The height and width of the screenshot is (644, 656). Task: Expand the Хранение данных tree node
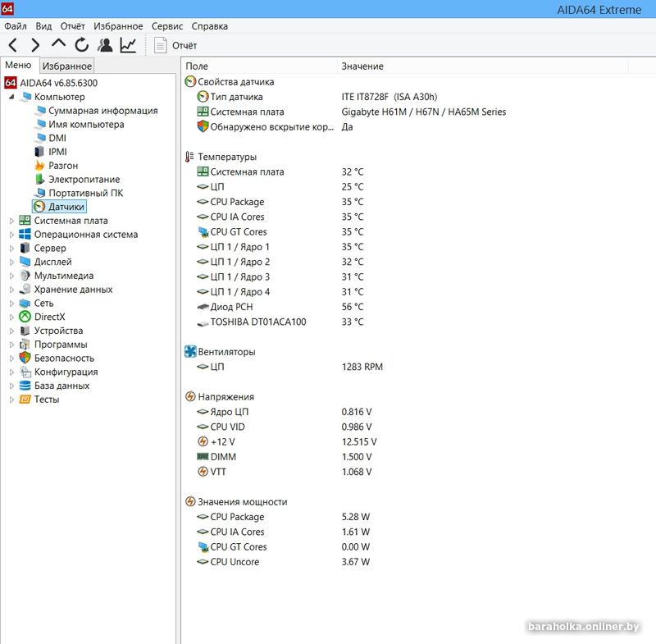pyautogui.click(x=11, y=290)
